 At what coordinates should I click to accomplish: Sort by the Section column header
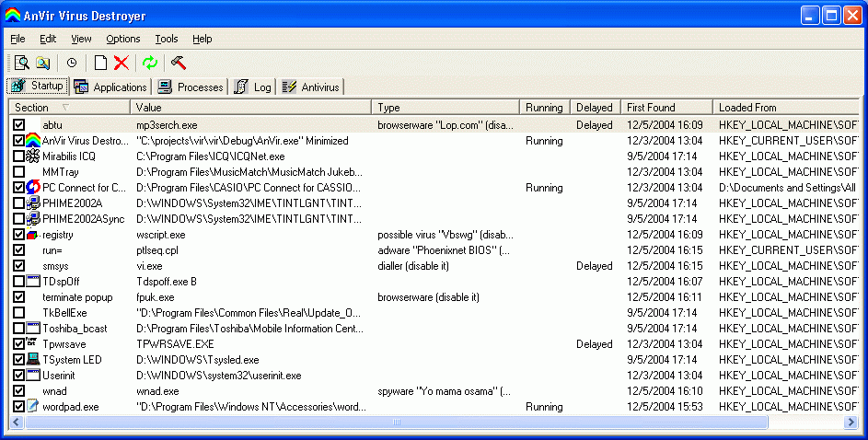[70, 108]
